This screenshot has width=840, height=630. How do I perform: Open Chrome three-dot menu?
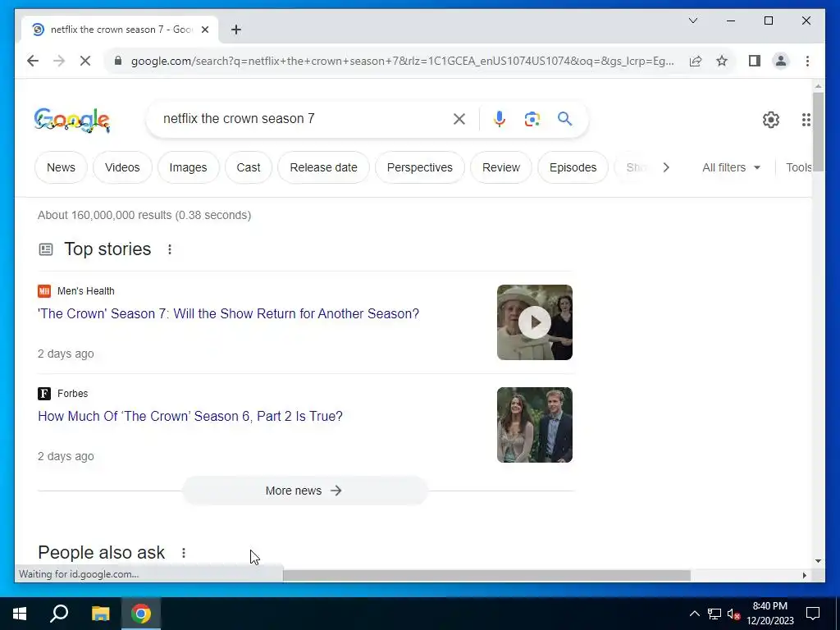pos(807,61)
